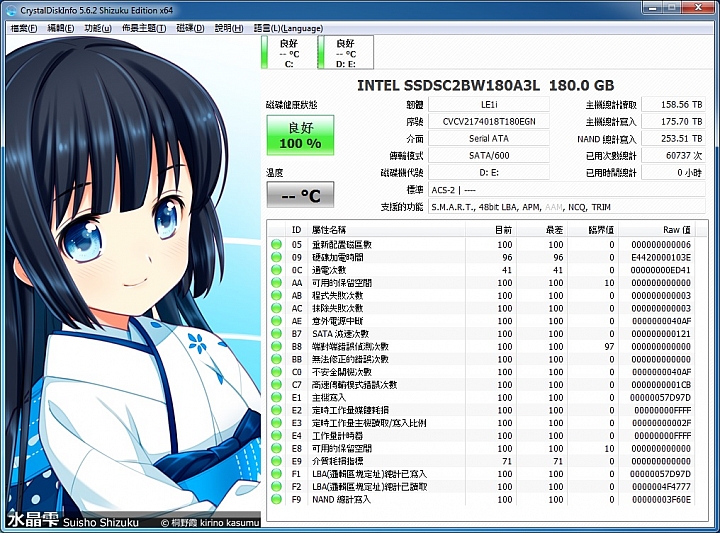Click the NAND 總計寫入 attribute name in row F9

tap(341, 499)
